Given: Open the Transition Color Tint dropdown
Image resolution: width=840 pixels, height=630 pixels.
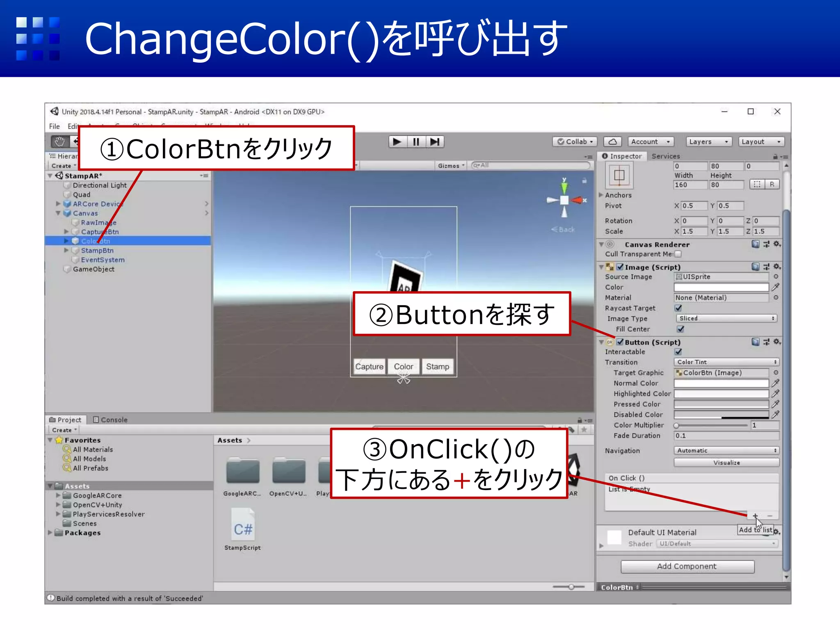Looking at the screenshot, I should click(x=726, y=362).
